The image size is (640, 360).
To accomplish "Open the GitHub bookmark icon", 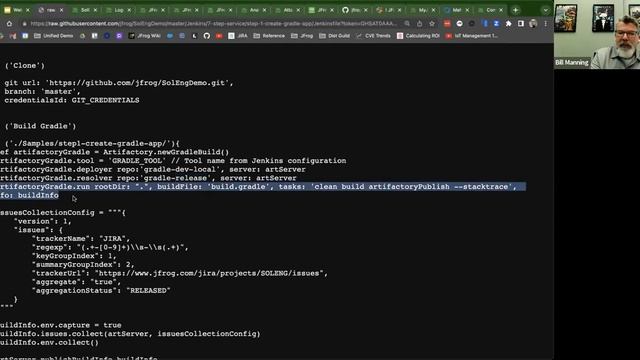I will [x=207, y=36].
